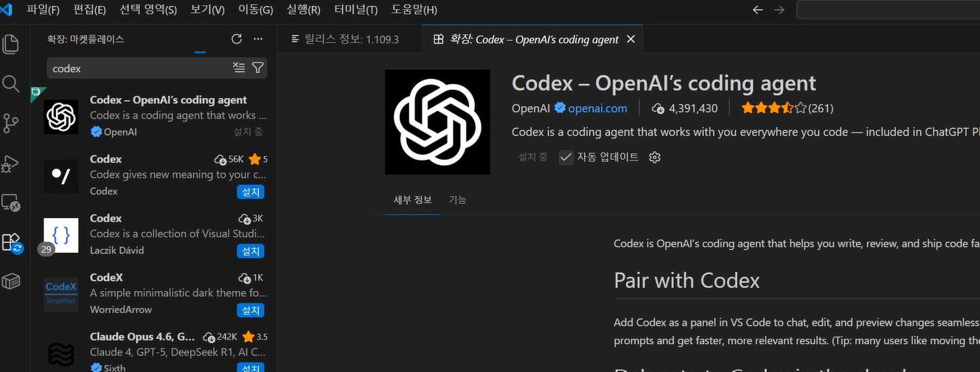Refresh the extensions marketplace list
Viewport: 980px width, 372px height.
point(236,39)
